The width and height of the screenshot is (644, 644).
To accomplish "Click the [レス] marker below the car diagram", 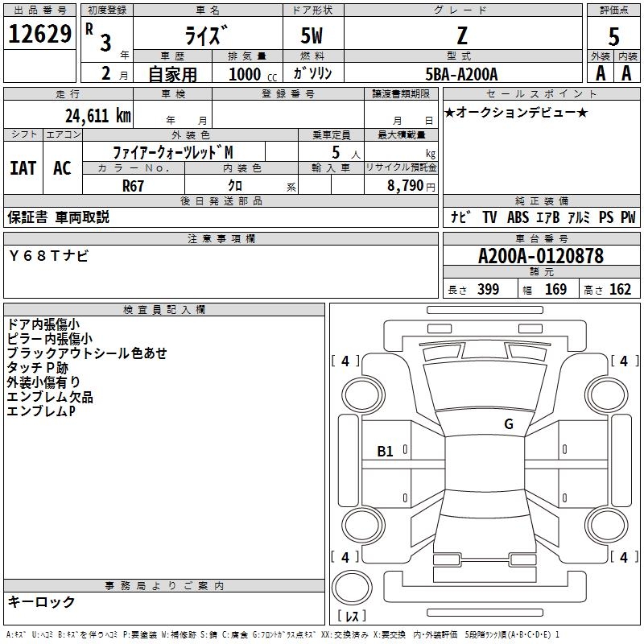I will (352, 617).
